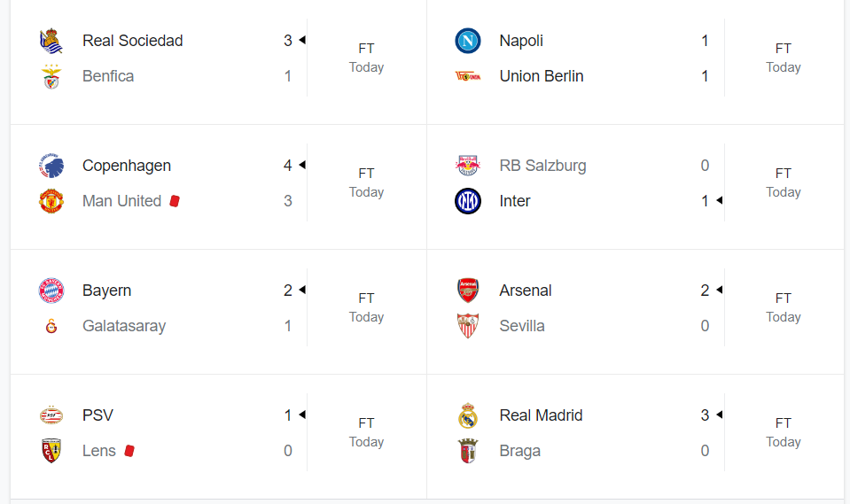This screenshot has height=504, width=850.
Task: Click FT status of Copenhagen match
Action: click(x=366, y=174)
